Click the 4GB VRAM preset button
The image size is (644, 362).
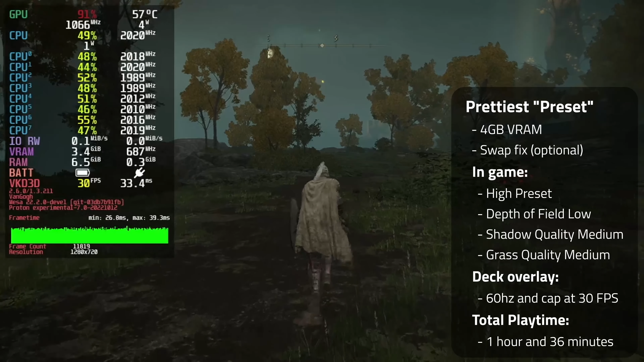pos(511,130)
